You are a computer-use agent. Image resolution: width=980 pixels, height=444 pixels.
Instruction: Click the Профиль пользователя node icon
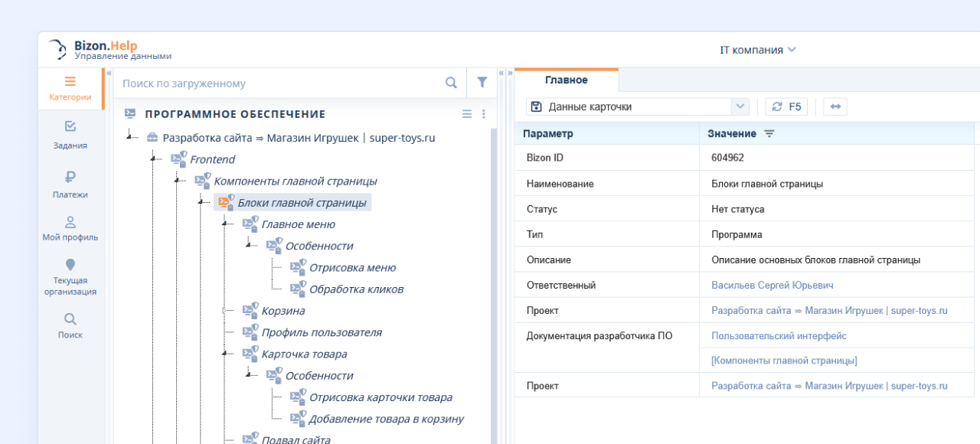click(x=250, y=331)
